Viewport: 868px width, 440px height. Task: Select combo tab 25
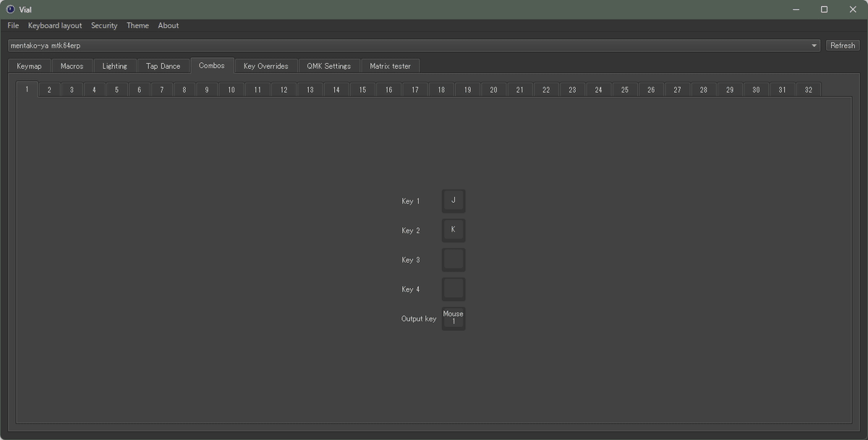[625, 90]
